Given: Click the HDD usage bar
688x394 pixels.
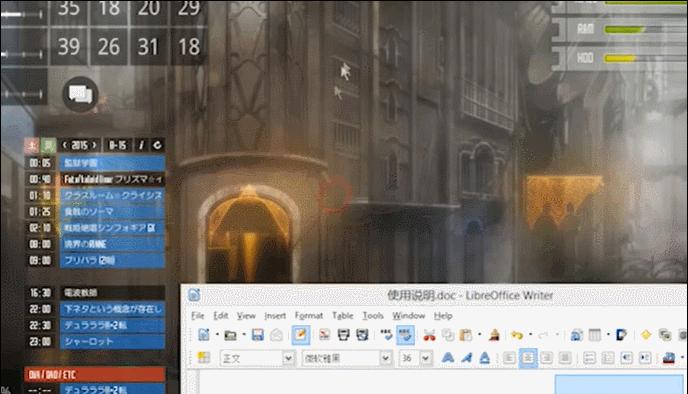Looking at the screenshot, I should click(645, 58).
